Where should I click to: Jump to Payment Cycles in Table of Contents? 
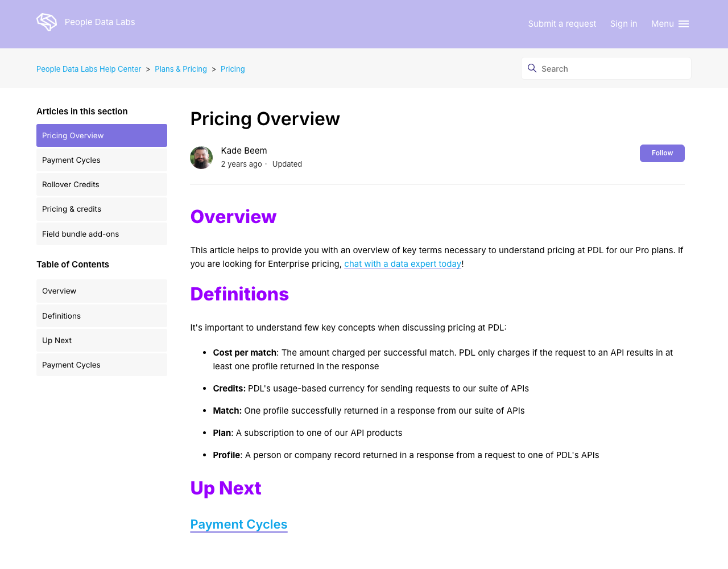tap(102, 365)
